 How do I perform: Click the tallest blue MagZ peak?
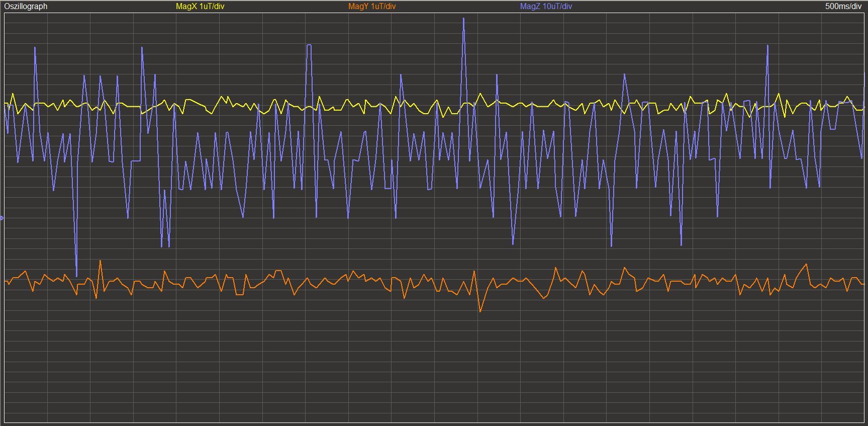(463, 19)
